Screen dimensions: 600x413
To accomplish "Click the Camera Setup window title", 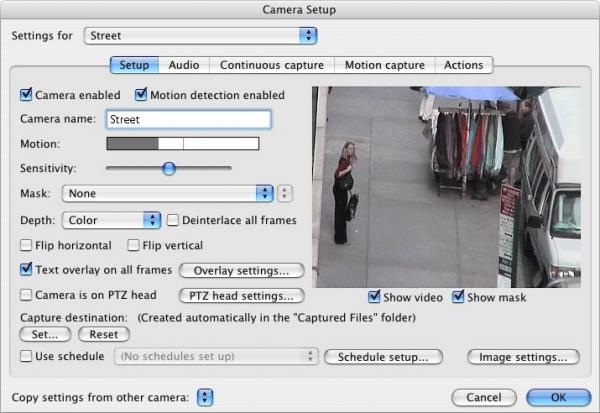I will pyautogui.click(x=299, y=10).
